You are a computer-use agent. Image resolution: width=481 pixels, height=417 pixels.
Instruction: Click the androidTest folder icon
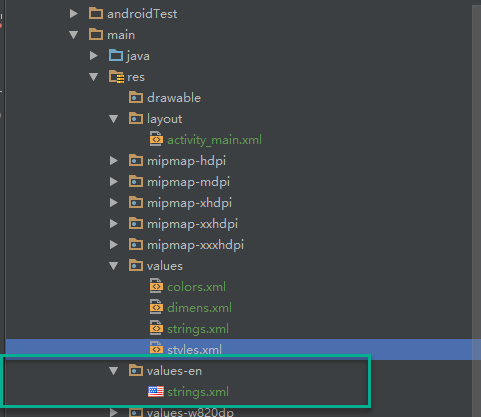point(96,14)
